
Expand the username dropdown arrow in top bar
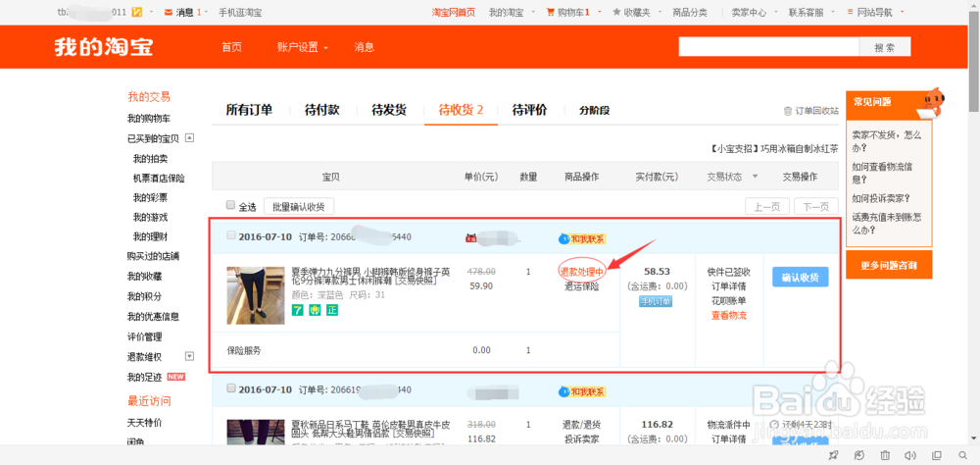click(x=153, y=13)
